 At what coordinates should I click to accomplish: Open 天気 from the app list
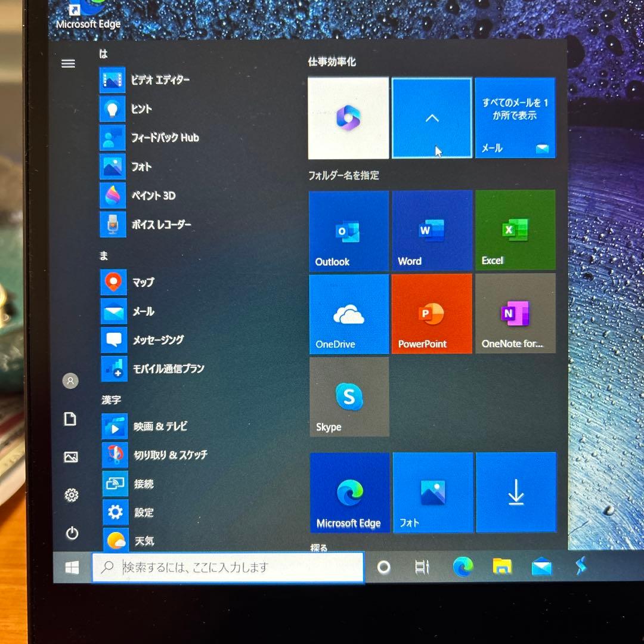(x=143, y=540)
